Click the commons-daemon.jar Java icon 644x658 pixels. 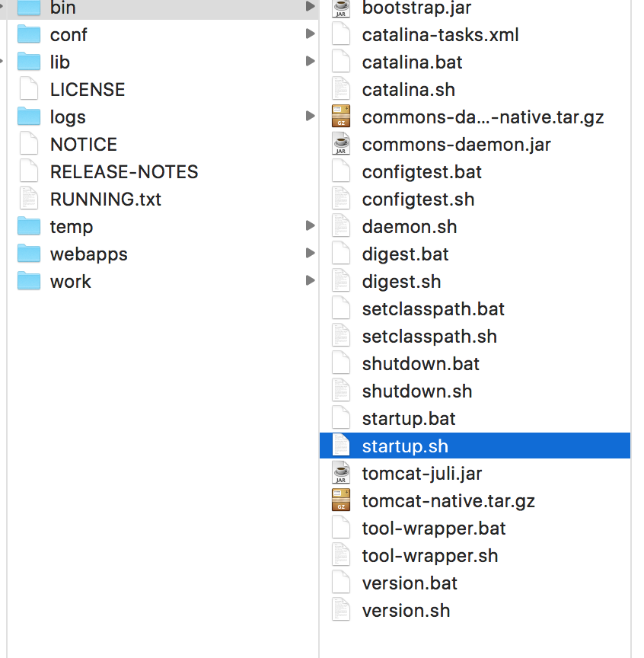(x=341, y=144)
